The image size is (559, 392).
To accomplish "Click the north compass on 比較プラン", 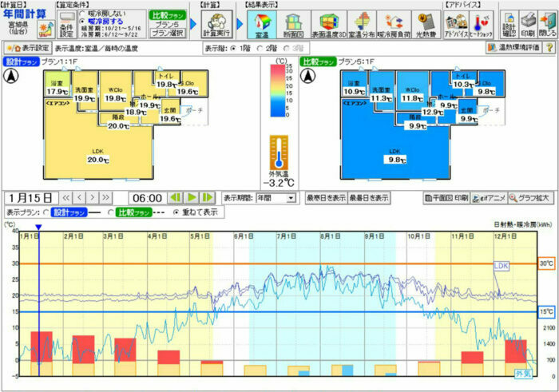I will tap(308, 77).
